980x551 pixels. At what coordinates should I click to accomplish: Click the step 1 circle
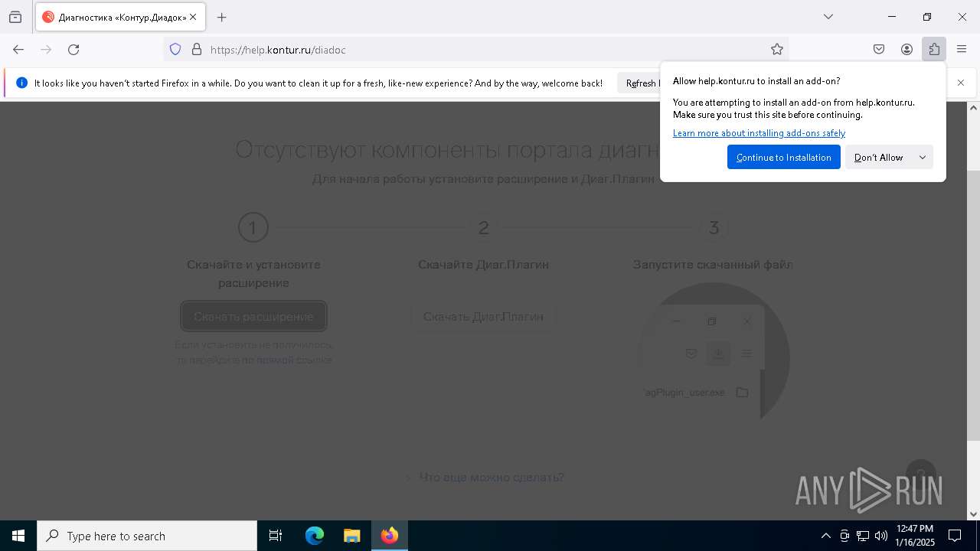click(253, 227)
